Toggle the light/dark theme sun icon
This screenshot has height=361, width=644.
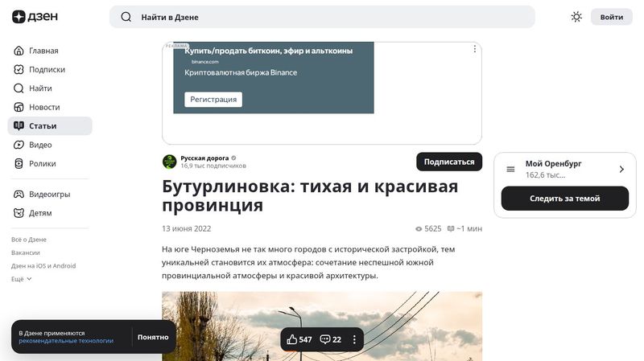[576, 17]
